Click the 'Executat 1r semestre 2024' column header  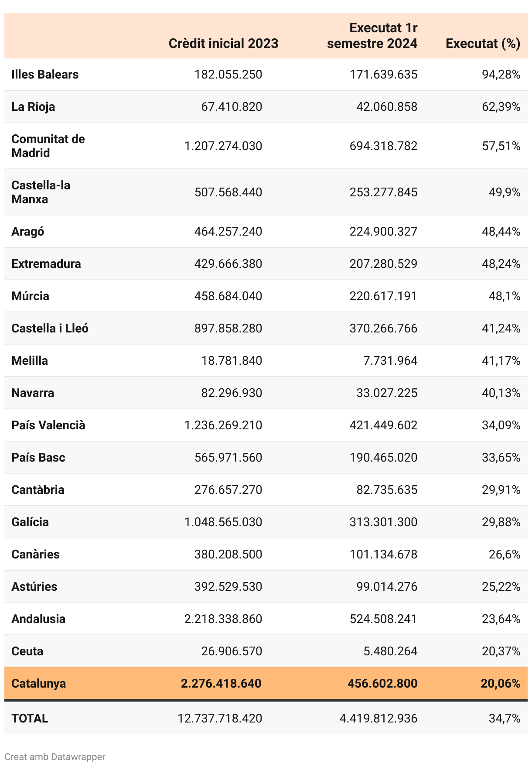372,36
